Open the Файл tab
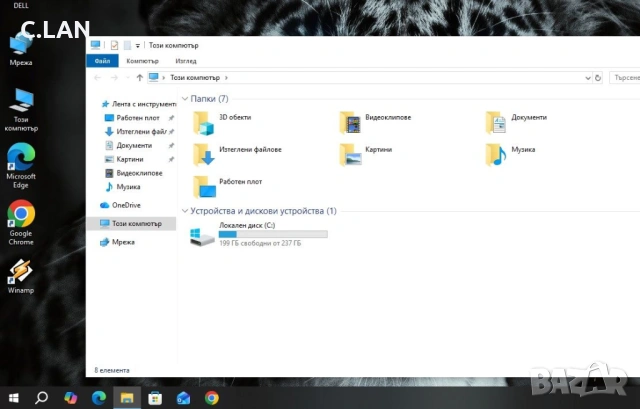640x409 pixels. coord(102,61)
